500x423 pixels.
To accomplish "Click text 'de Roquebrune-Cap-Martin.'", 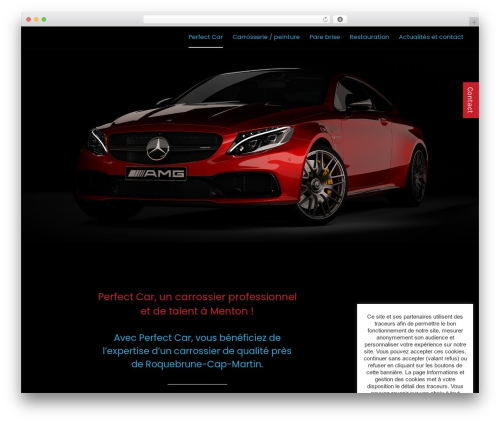I will point(197,364).
